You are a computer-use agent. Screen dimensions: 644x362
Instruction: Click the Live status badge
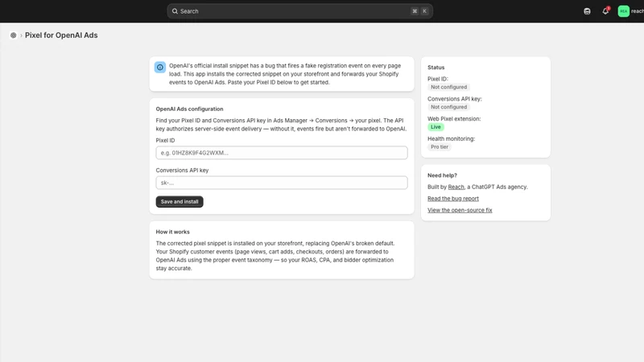436,127
